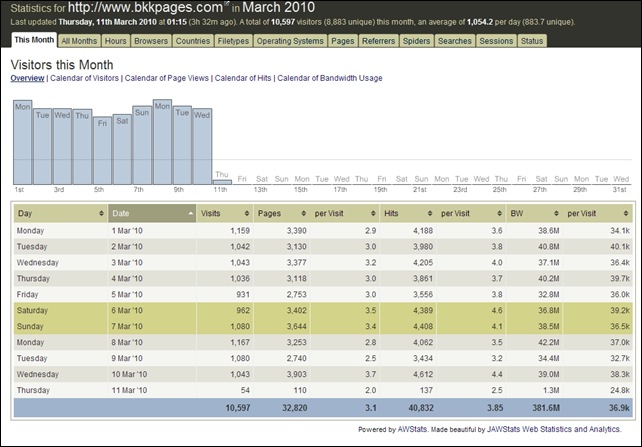This screenshot has width=642, height=447.
Task: Click the 4,612 hits value
Action: tap(423, 374)
